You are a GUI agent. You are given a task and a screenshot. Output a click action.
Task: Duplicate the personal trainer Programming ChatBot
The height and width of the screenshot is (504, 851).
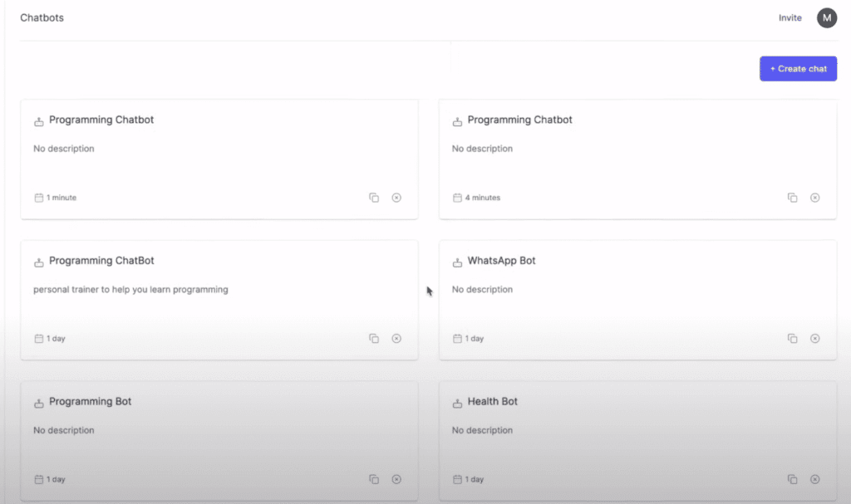[x=374, y=339]
